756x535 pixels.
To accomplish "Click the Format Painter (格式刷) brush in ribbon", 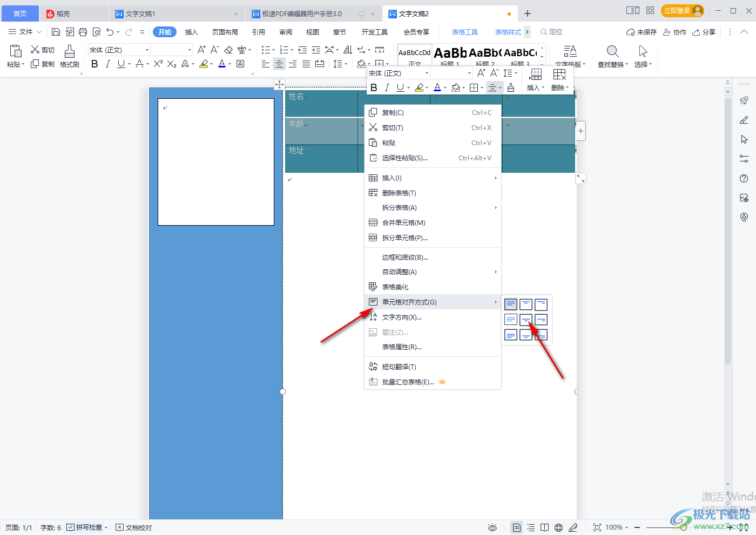I will (x=70, y=51).
